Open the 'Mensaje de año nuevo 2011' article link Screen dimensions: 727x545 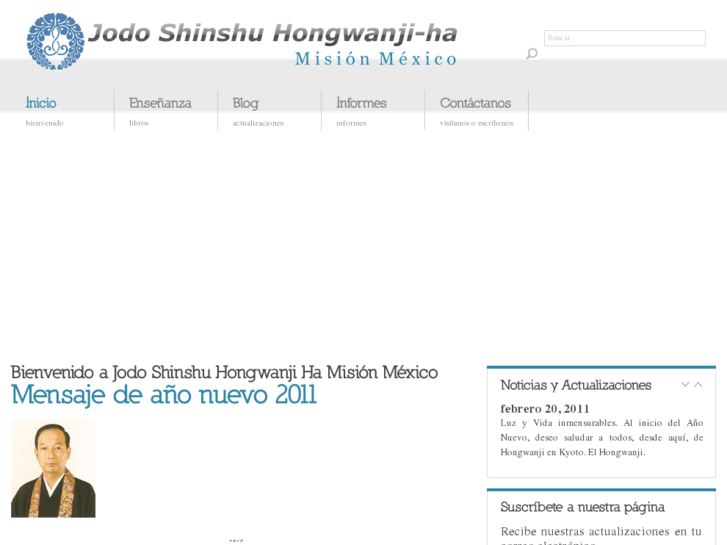pos(164,396)
